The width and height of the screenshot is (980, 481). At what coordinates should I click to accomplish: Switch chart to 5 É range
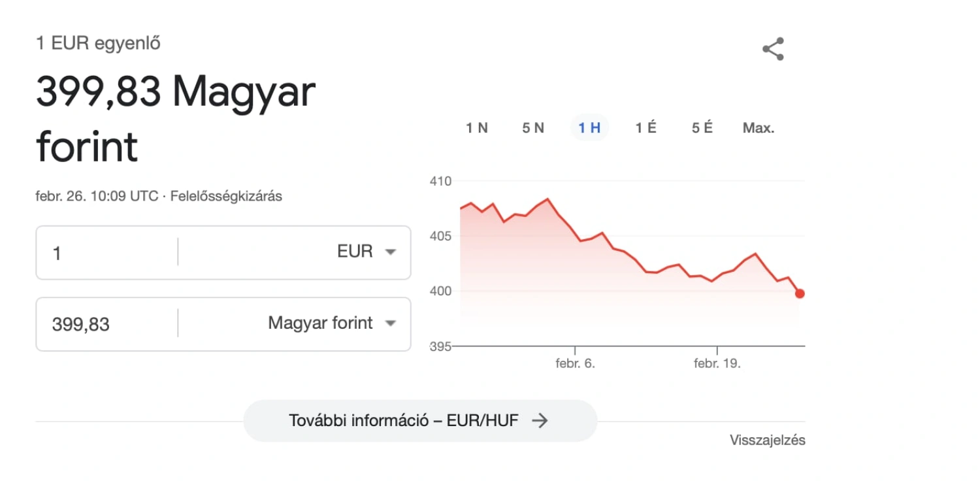tap(702, 128)
